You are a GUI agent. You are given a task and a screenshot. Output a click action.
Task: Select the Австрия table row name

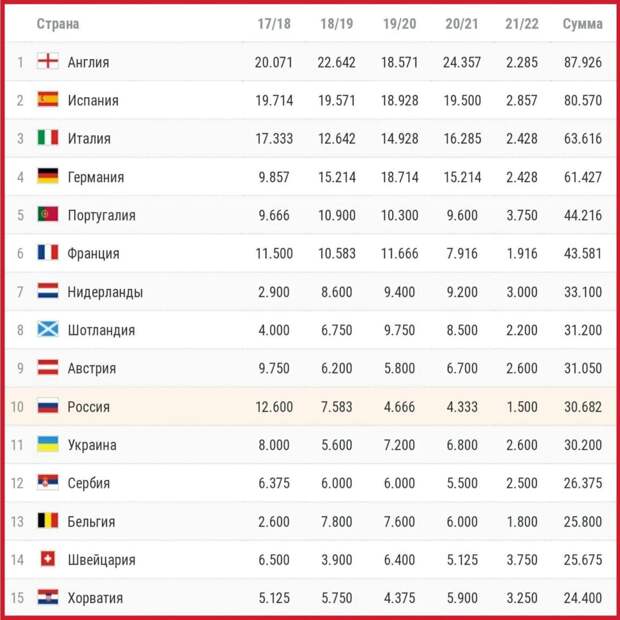(x=92, y=368)
